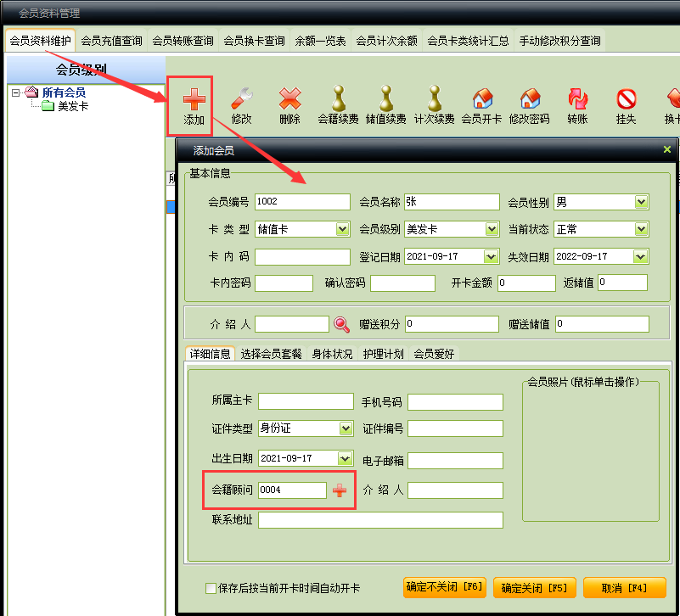Click the magnifier search icon beside 介绍人
The image size is (680, 616).
[341, 324]
